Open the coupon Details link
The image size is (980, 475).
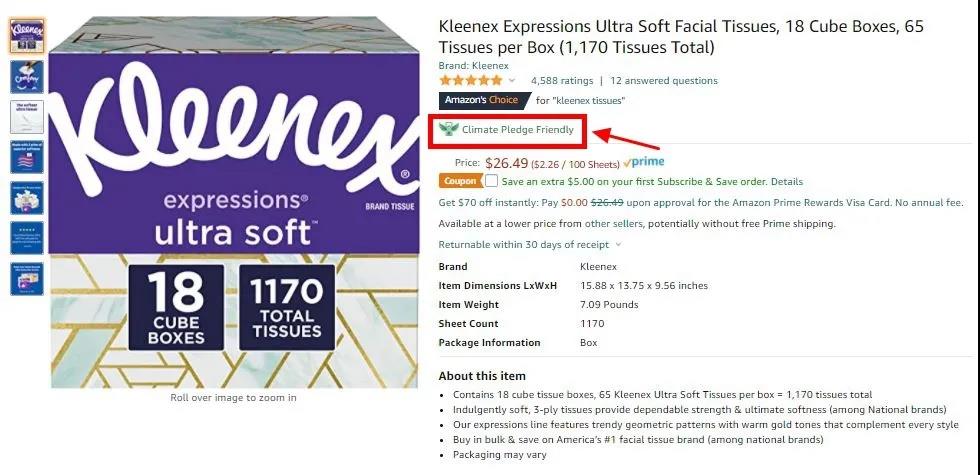[787, 181]
